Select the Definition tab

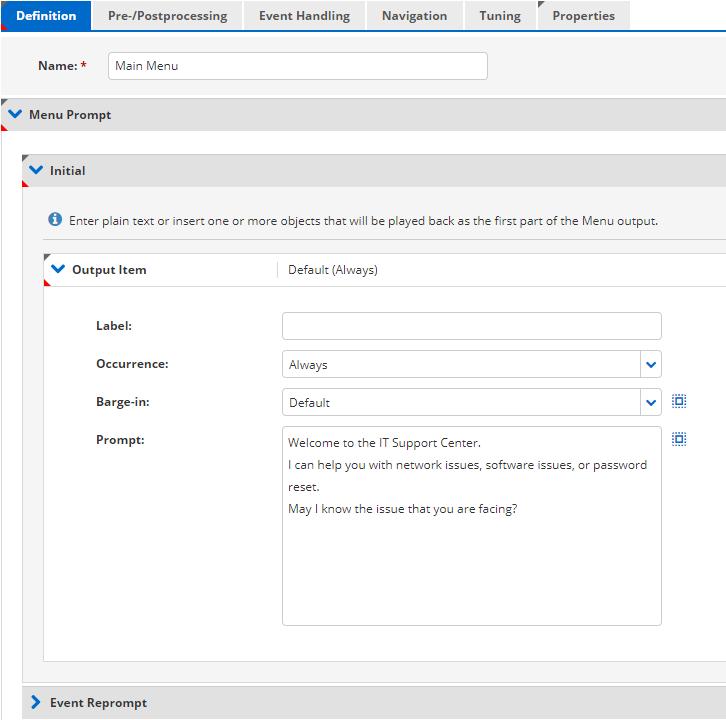click(46, 16)
